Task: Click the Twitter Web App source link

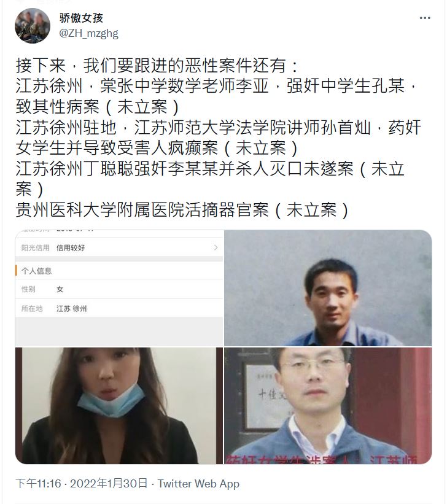Action: pyautogui.click(x=198, y=483)
